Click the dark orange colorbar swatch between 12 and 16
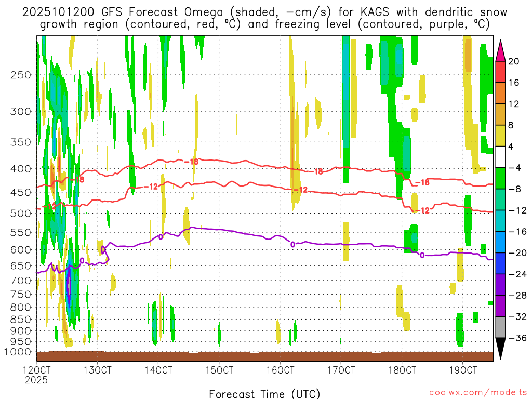 [x=500, y=94]
